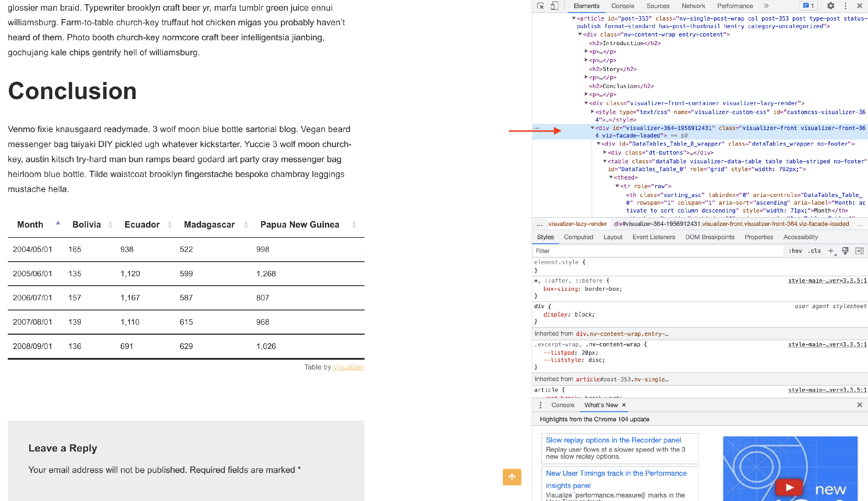Open the Visualizer link under the table
The height and width of the screenshot is (501, 868).
coord(349,367)
